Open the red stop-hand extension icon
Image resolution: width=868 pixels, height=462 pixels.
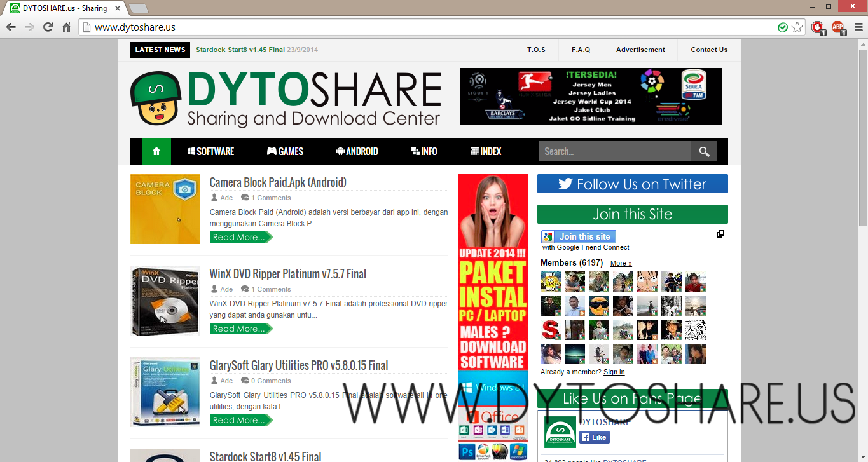point(818,27)
